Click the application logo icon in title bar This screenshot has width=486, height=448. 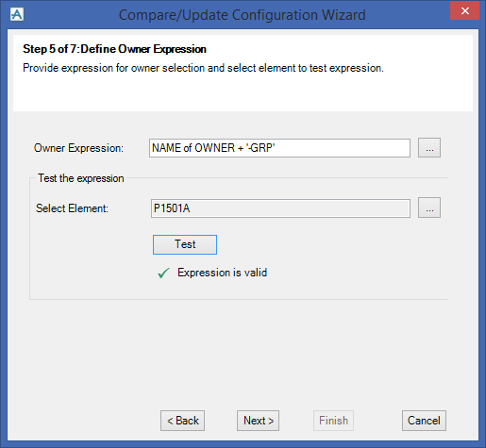tap(17, 14)
